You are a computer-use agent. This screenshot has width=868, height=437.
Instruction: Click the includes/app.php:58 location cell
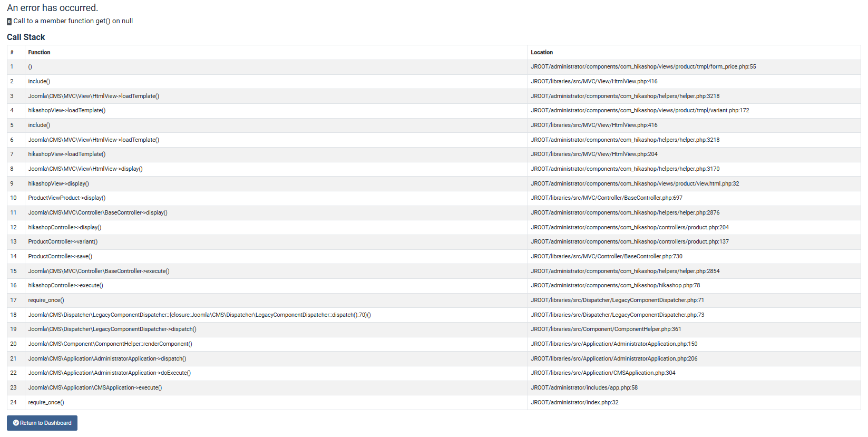(584, 387)
